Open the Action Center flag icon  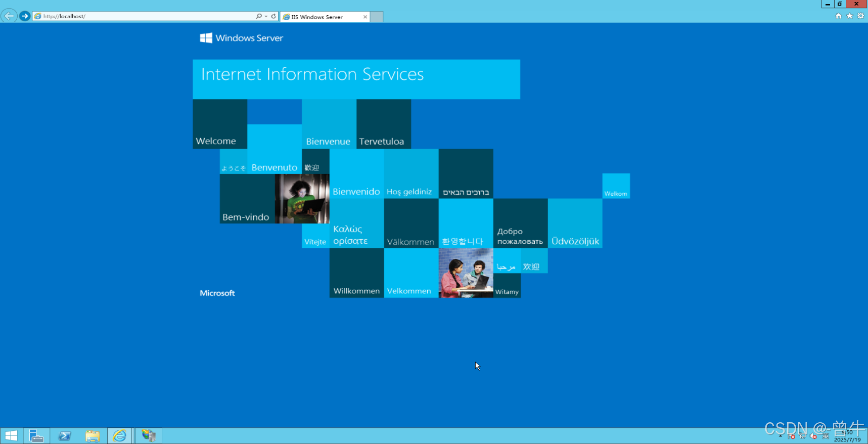[791, 436]
